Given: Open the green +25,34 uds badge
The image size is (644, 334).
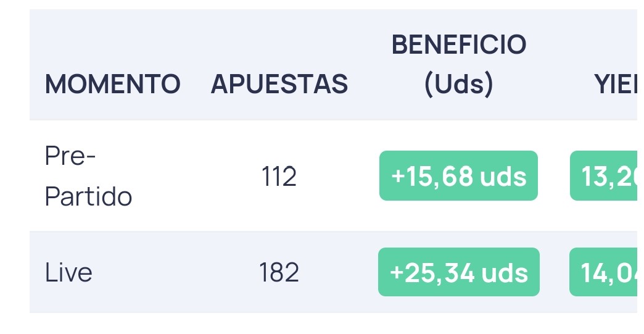Looking at the screenshot, I should (459, 272).
